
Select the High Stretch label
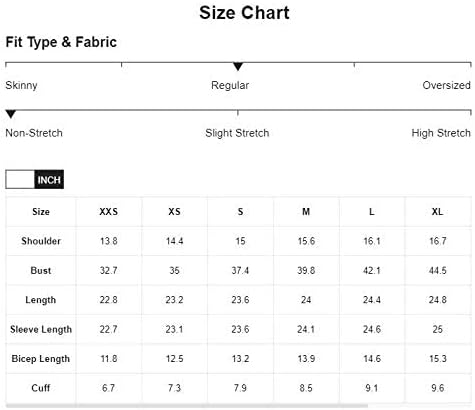click(441, 133)
